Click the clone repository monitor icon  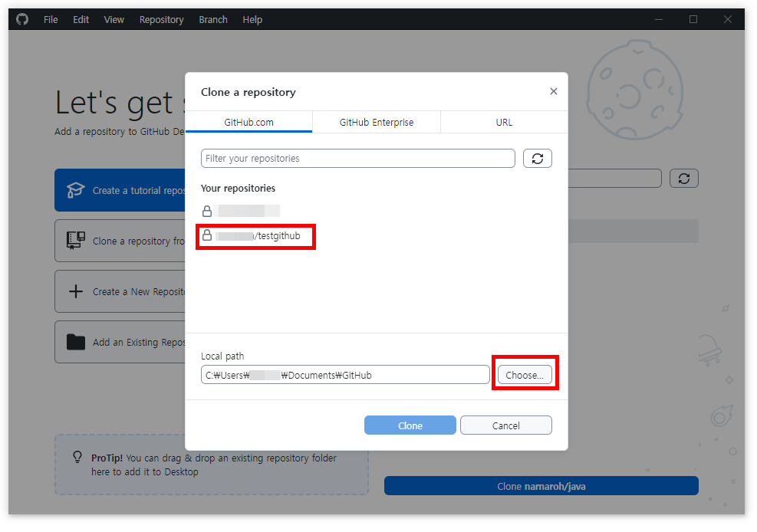(76, 240)
